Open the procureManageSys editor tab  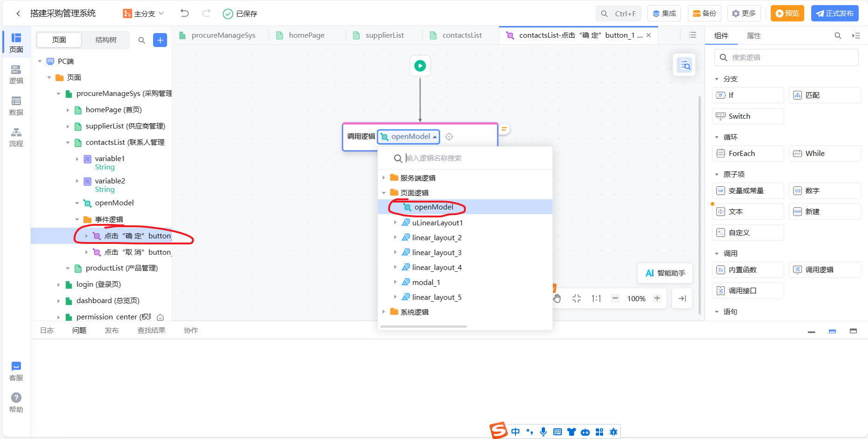tap(223, 35)
